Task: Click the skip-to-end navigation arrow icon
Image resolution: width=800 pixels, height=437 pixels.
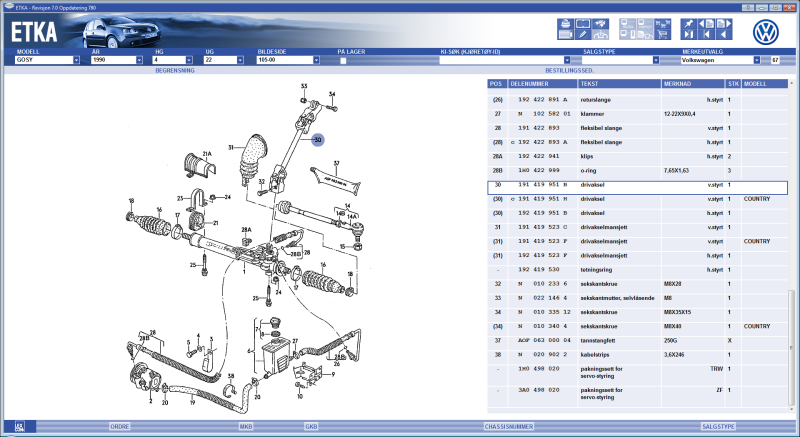Action: tap(689, 35)
